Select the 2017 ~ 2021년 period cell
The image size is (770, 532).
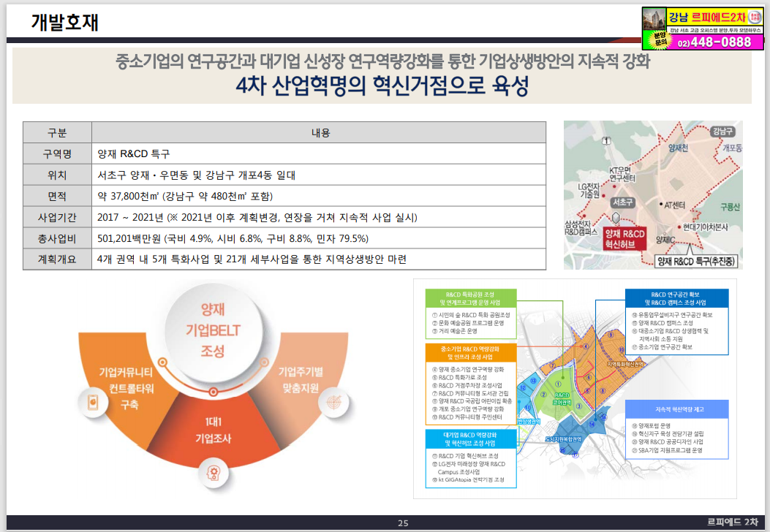(320, 217)
